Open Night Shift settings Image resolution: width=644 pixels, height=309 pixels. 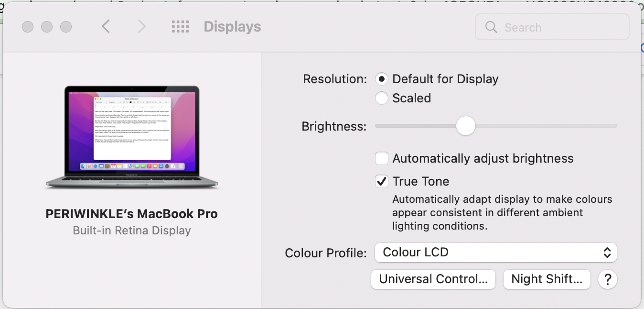[547, 279]
